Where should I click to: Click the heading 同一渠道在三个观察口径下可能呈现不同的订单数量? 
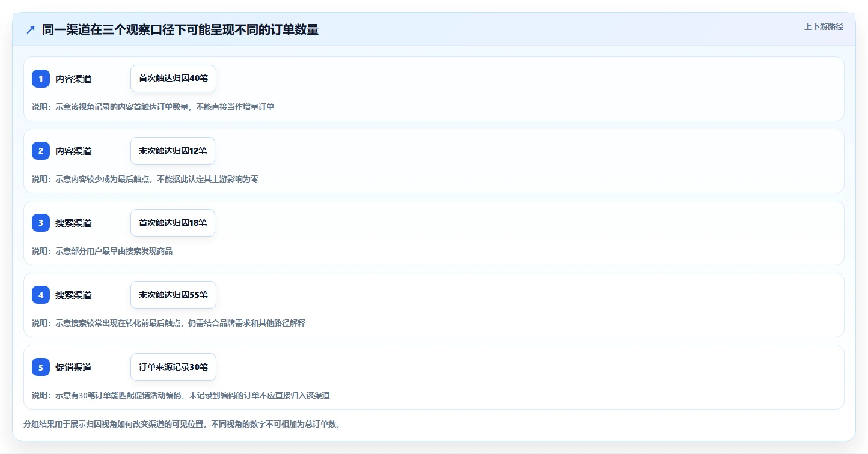tap(180, 30)
